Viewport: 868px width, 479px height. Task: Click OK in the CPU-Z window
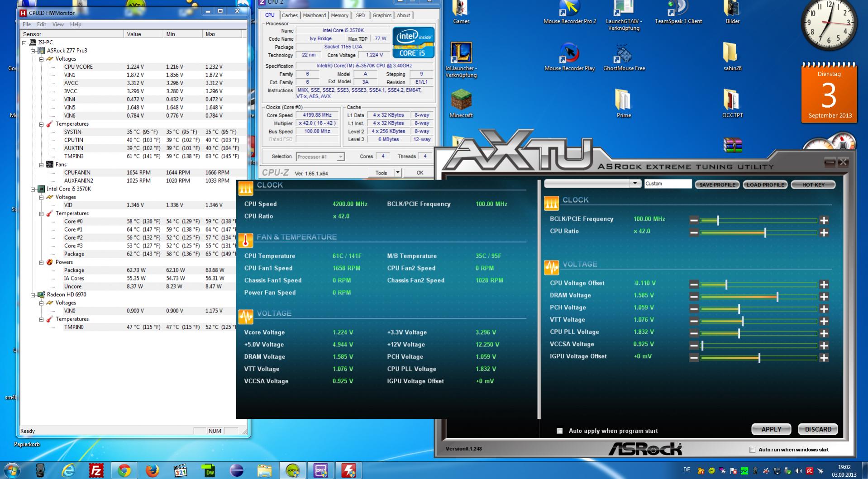pyautogui.click(x=420, y=172)
